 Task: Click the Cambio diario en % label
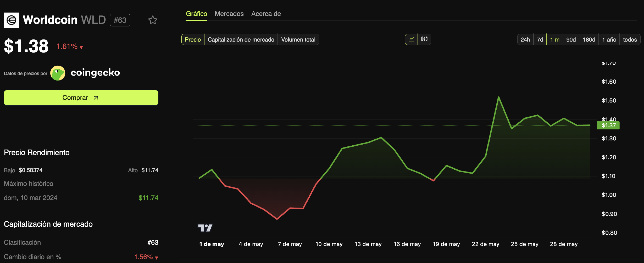pyautogui.click(x=33, y=257)
